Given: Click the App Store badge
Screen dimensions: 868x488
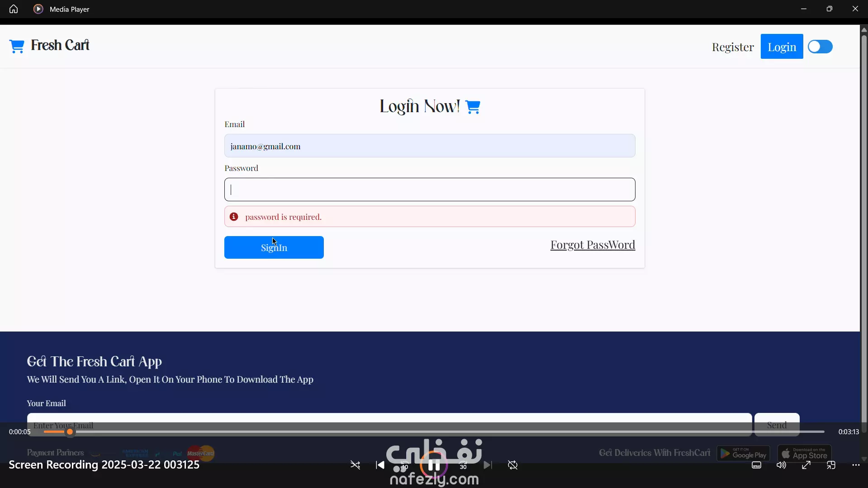Looking at the screenshot, I should click(x=804, y=453).
